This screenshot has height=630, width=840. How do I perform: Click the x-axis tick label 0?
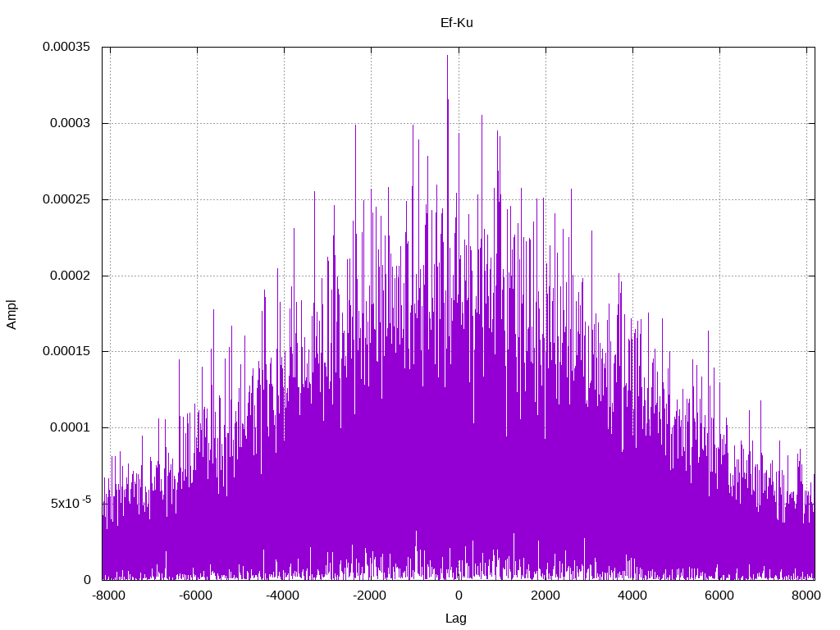[x=459, y=596]
